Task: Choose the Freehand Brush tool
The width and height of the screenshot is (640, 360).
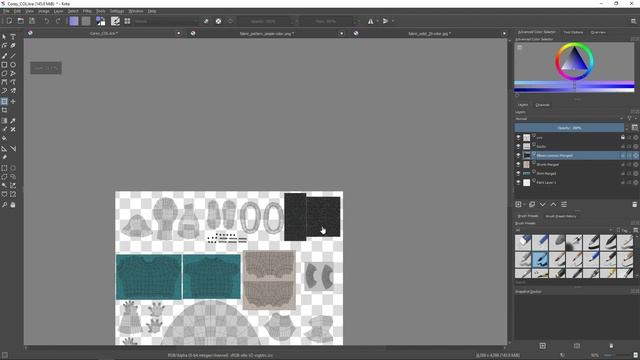Action: (x=4, y=56)
